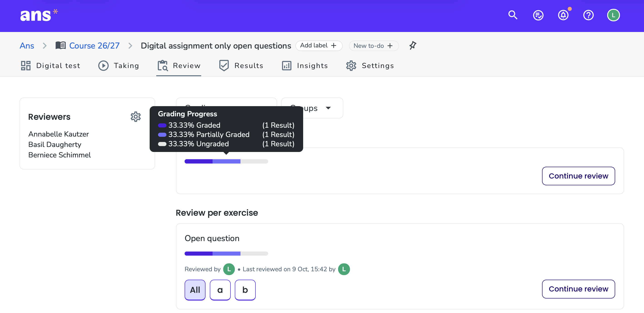Add a label to the assignment

tap(319, 46)
